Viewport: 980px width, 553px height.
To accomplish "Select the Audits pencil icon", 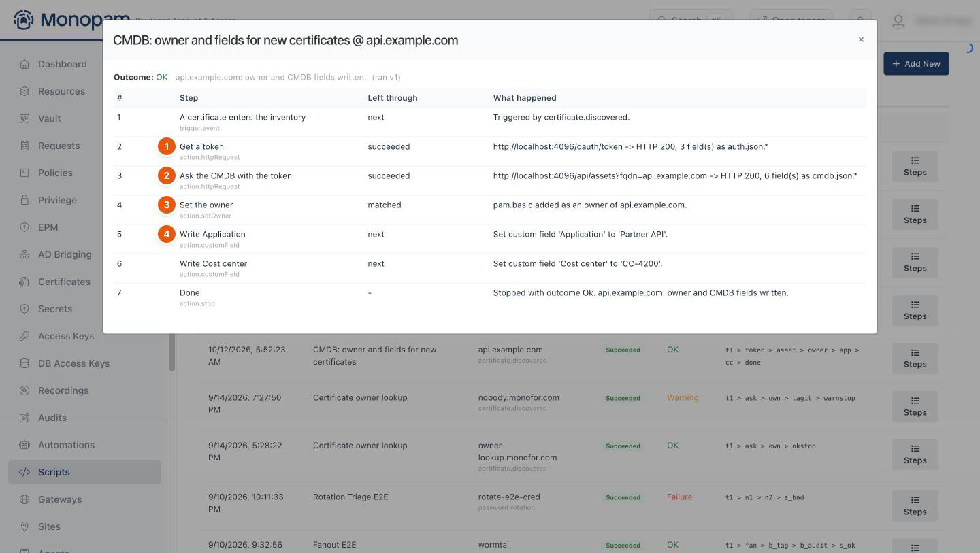I will point(24,418).
